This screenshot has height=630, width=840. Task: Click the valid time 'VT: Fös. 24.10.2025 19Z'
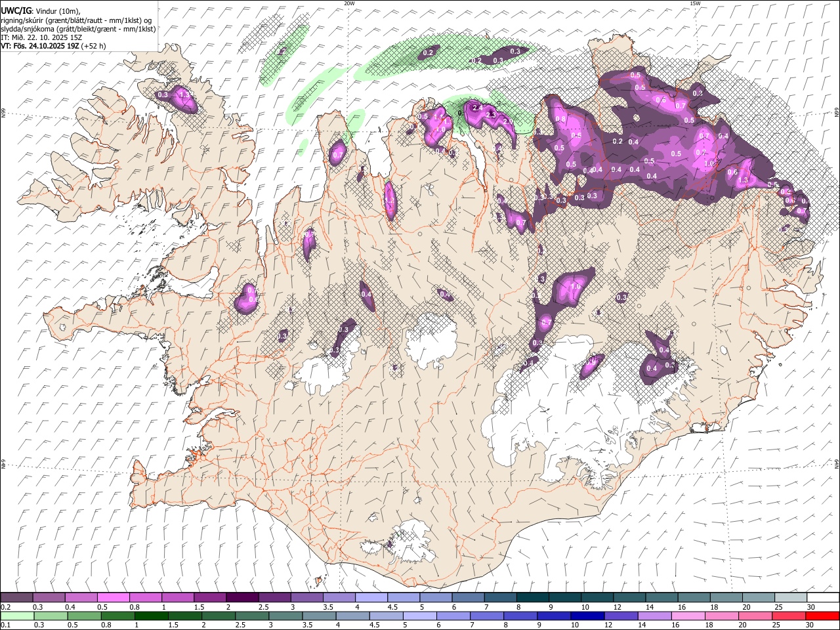coord(39,46)
